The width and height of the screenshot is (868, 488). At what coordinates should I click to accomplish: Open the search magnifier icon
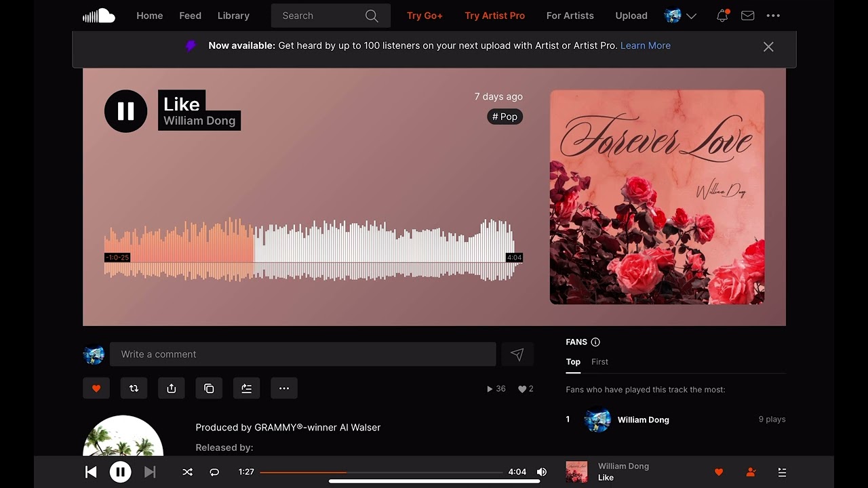372,16
